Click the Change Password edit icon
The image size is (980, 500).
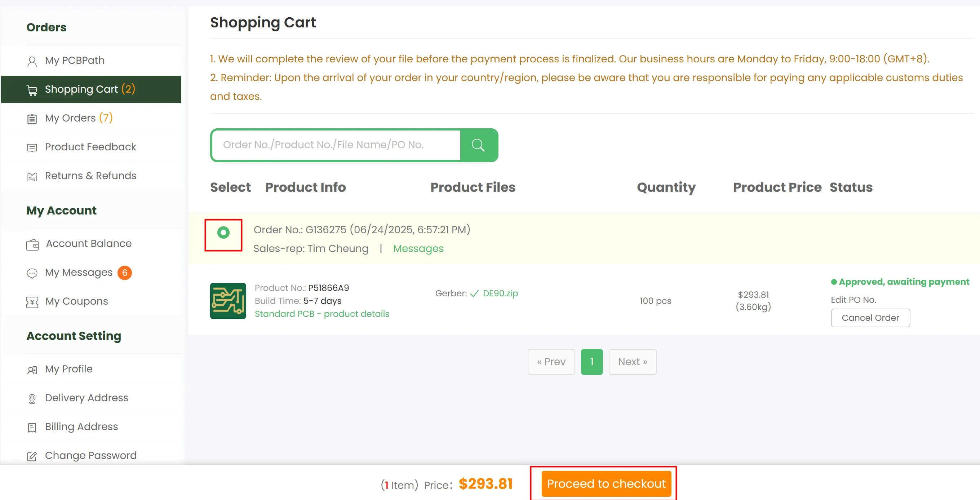click(x=32, y=456)
